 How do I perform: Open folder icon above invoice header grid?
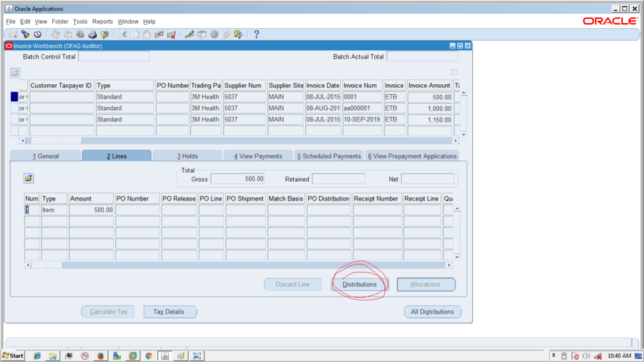15,73
